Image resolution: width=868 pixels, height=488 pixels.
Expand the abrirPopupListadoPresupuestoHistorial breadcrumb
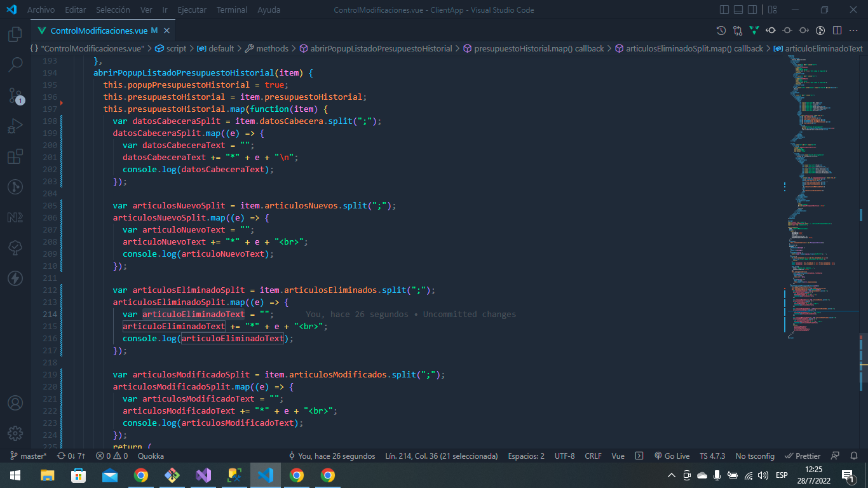coord(376,48)
